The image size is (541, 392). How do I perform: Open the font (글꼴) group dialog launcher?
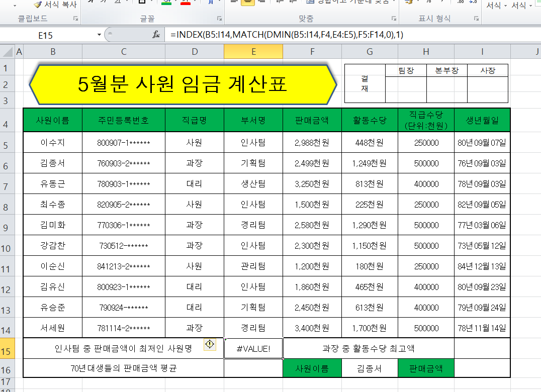click(x=219, y=19)
